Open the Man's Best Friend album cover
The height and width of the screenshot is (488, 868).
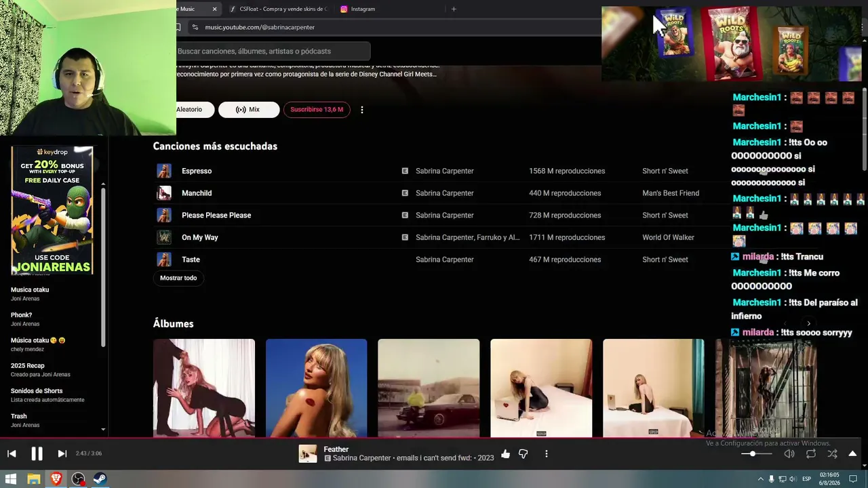[204, 388]
